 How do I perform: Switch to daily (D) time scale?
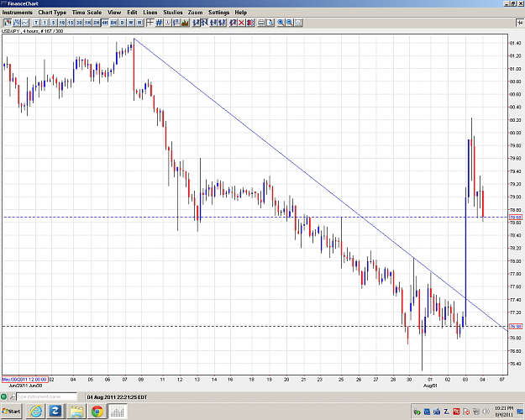(122, 23)
